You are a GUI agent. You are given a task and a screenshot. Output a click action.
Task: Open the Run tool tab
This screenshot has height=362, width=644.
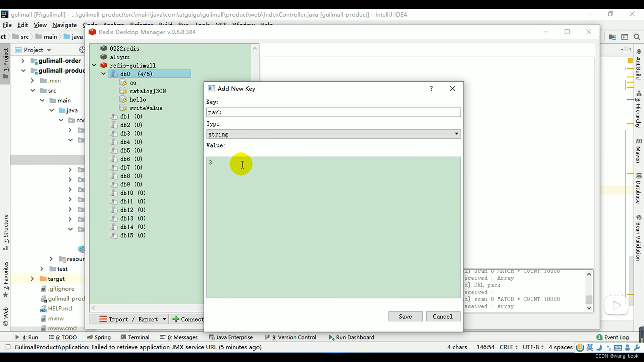[26, 337]
